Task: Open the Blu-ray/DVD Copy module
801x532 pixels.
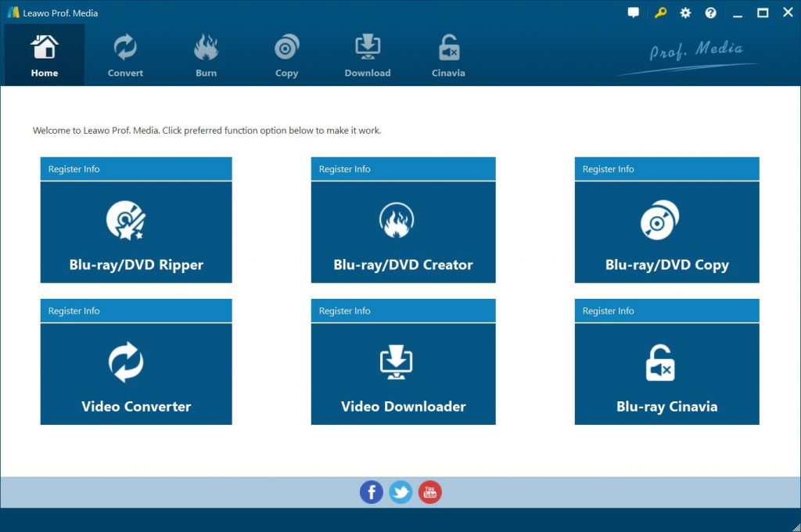Action: click(x=666, y=232)
